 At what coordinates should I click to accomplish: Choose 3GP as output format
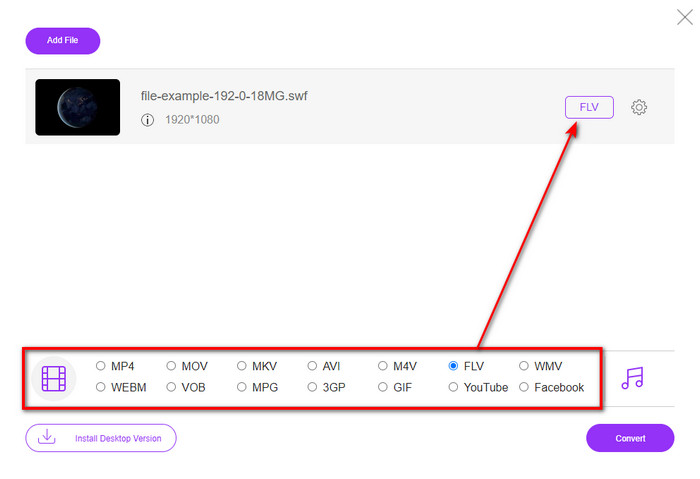pyautogui.click(x=312, y=387)
